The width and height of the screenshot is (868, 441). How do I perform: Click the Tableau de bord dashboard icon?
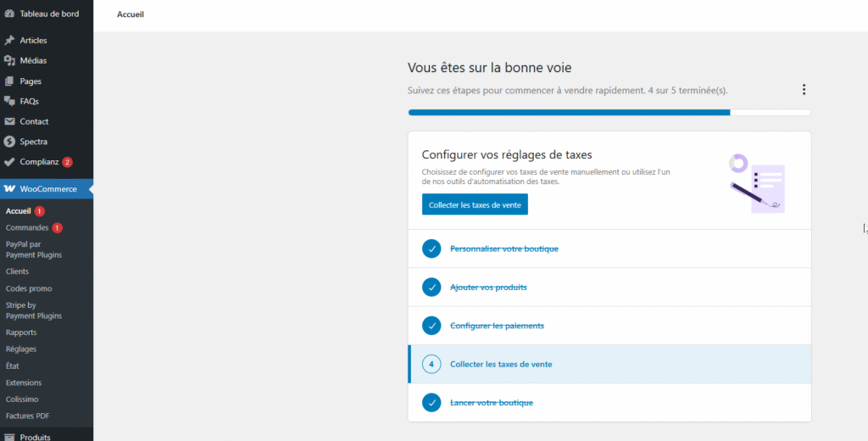click(x=9, y=14)
